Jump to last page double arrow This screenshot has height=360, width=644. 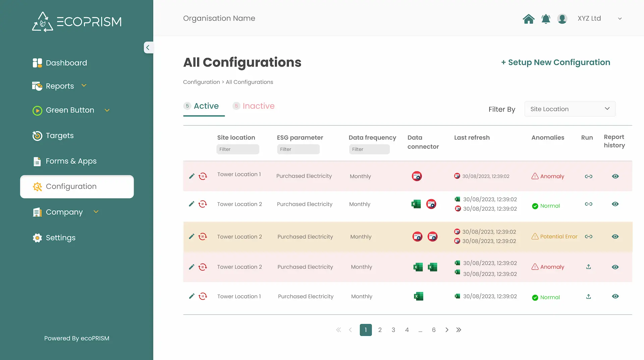(459, 330)
